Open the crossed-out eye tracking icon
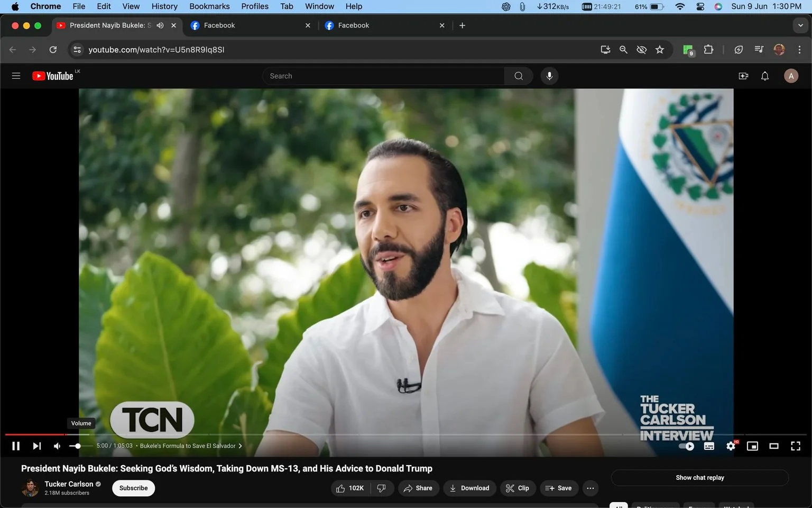This screenshot has width=812, height=508. tap(641, 49)
